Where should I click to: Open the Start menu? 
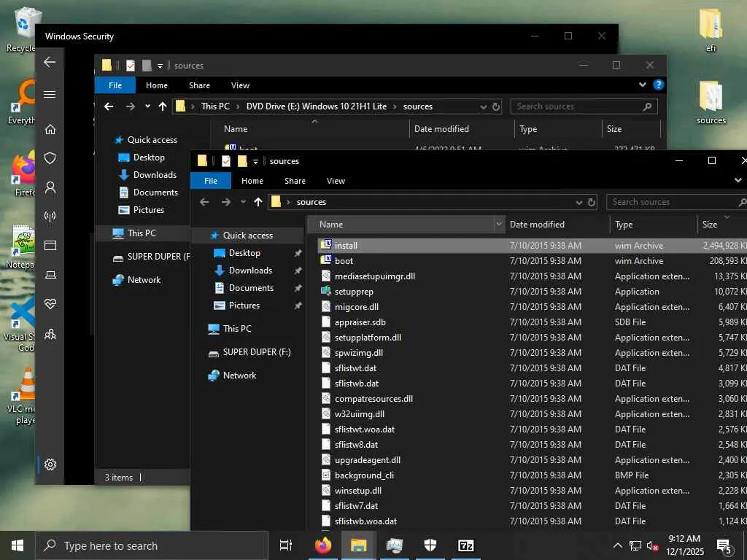[18, 545]
